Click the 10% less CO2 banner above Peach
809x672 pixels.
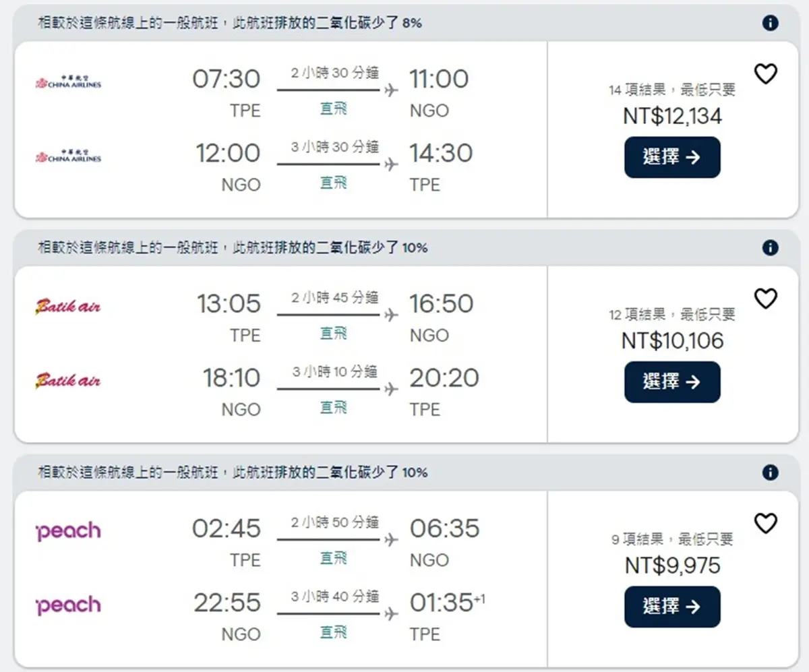click(x=233, y=472)
